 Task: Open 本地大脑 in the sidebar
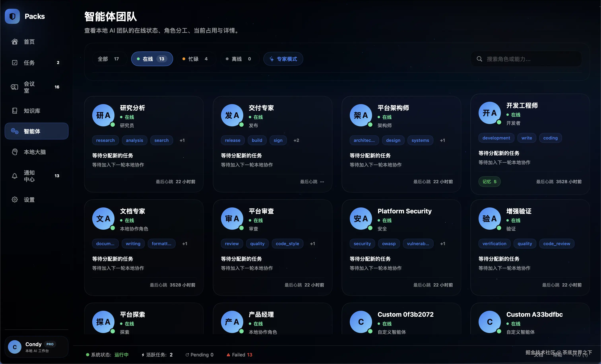pos(37,152)
